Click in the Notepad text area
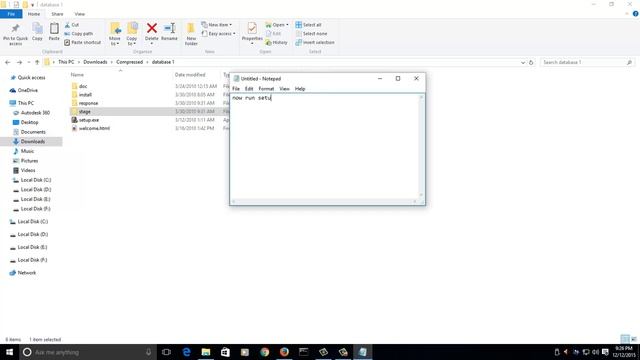 tap(325, 147)
